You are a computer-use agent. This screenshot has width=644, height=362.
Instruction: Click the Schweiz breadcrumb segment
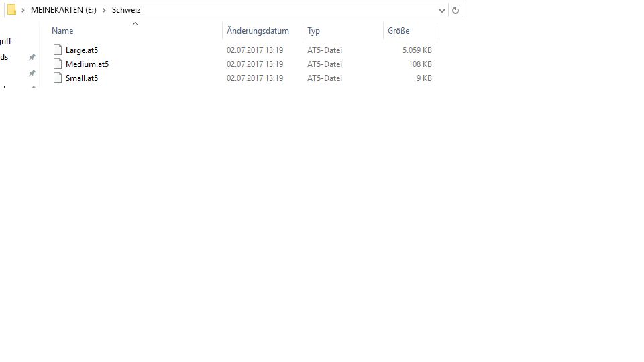(126, 10)
